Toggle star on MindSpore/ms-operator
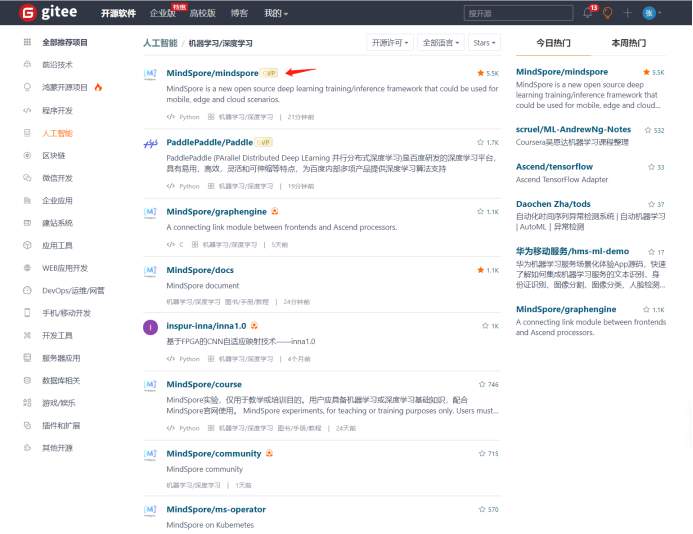Image resolution: width=693 pixels, height=534 pixels. (x=482, y=509)
